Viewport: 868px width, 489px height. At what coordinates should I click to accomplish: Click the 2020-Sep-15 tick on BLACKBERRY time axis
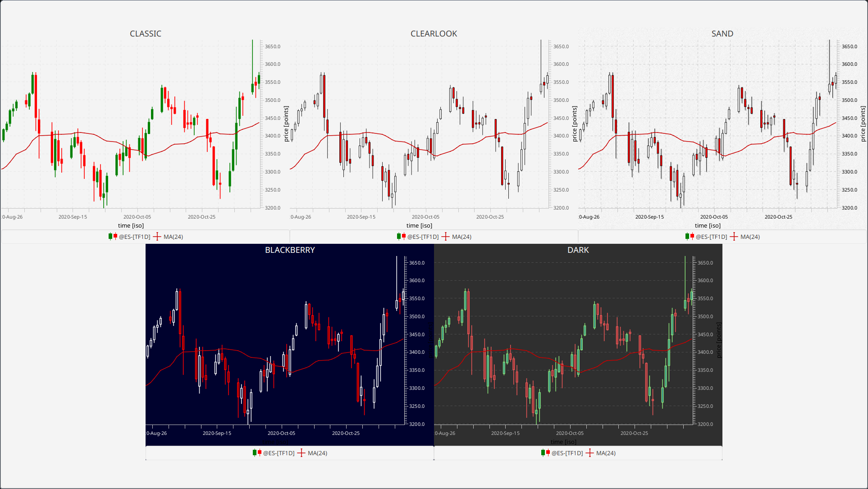tap(217, 433)
